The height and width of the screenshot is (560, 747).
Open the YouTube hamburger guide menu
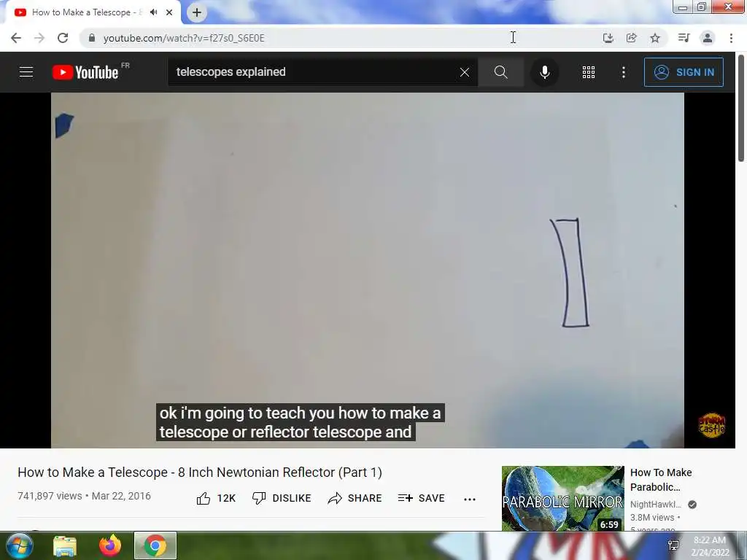26,72
